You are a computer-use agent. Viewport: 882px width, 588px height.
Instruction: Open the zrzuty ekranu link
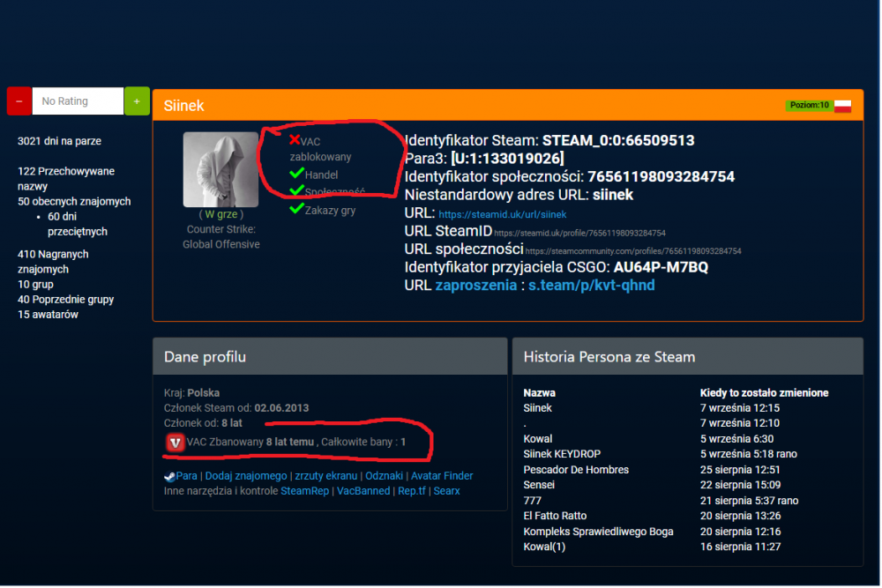click(325, 476)
